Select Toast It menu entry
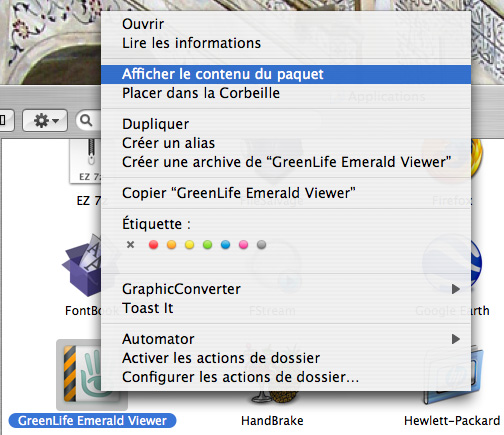Screen dimensions: 504x435 (286, 308)
